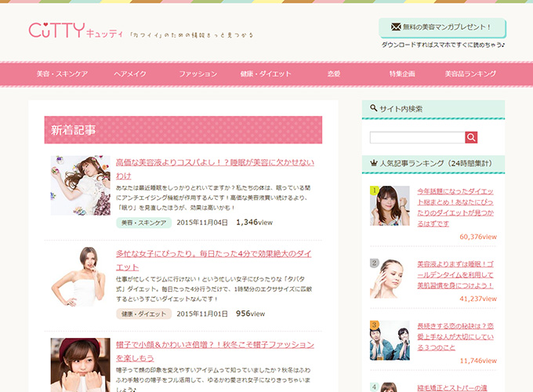
Task: Open 健康・ダイエット in the navigation bar
Action: [266, 74]
